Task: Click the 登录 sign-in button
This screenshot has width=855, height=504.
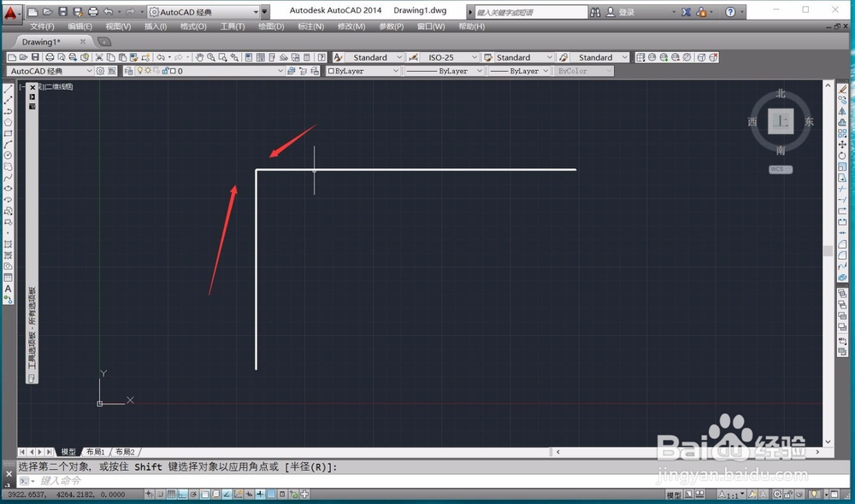Action: 621,12
